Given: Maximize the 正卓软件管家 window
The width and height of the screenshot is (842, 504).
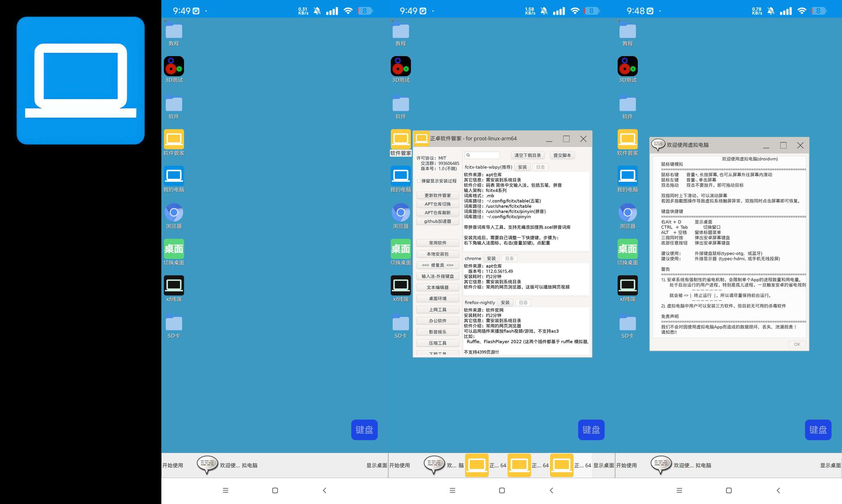Looking at the screenshot, I should pyautogui.click(x=566, y=139).
